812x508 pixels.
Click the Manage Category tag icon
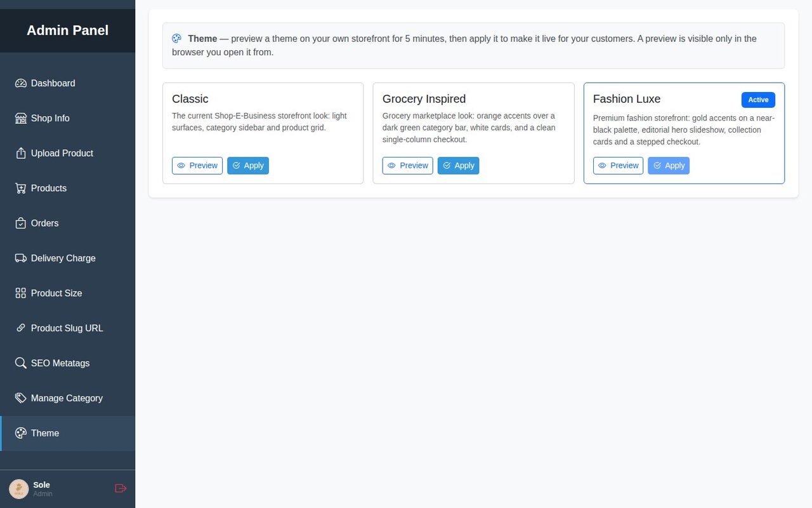tap(20, 398)
